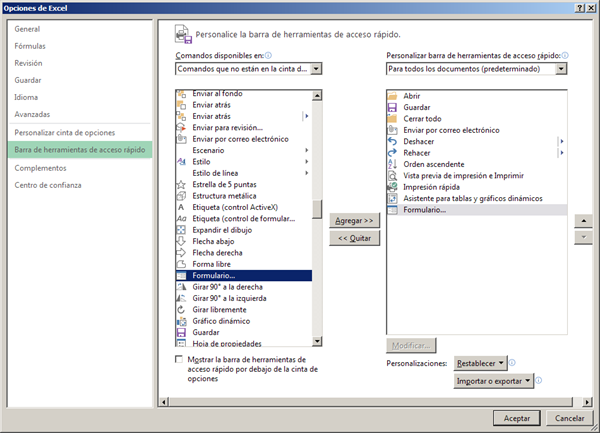Select the Etiqueta (control de formular... icon
This screenshot has height=433, width=600.
coord(181,219)
